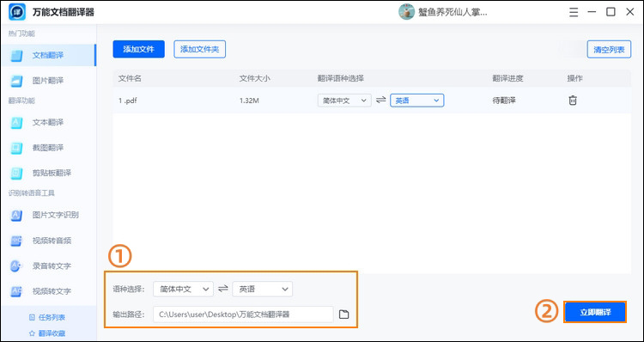Screen dimensions: 644x342
Task: Click the 文件名 column header
Action: pos(130,78)
